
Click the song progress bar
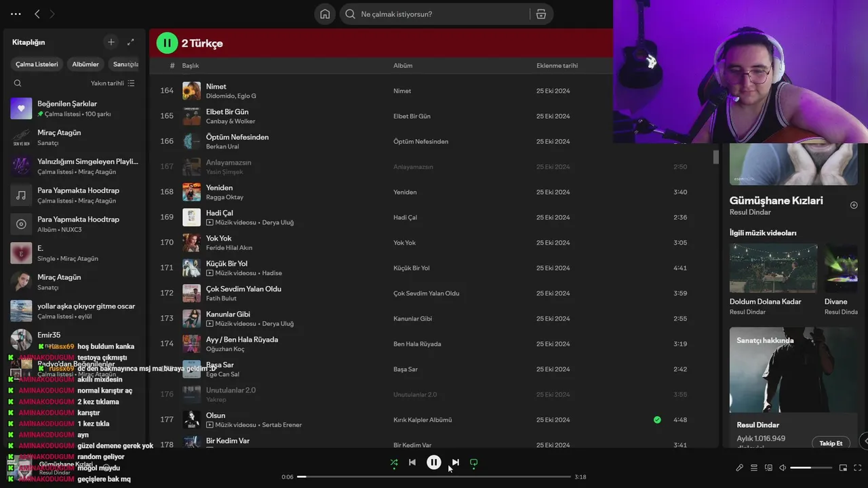(x=434, y=476)
